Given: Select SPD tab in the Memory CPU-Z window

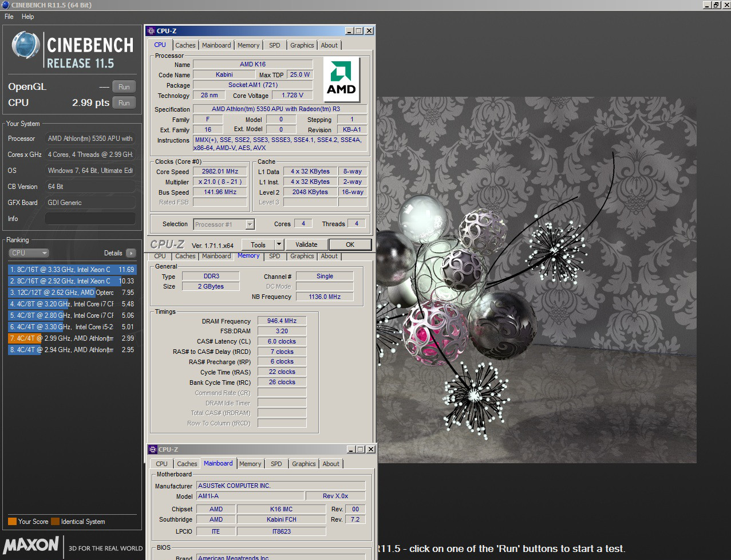Looking at the screenshot, I should coord(275,256).
